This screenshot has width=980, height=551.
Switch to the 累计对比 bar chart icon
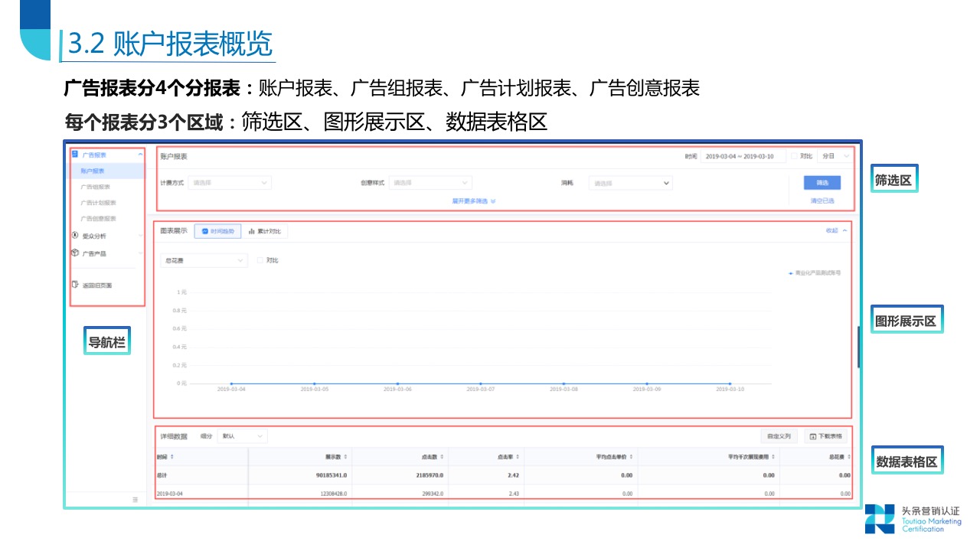tap(251, 231)
